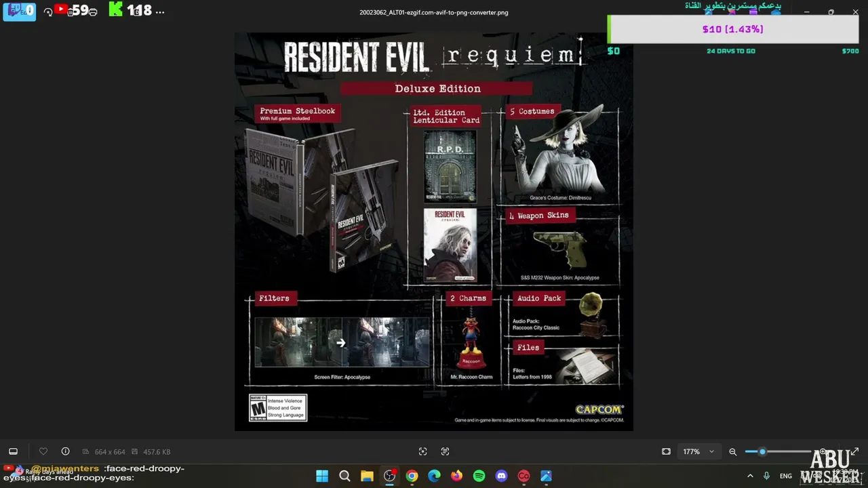Click the microphone tray icon

(766, 476)
